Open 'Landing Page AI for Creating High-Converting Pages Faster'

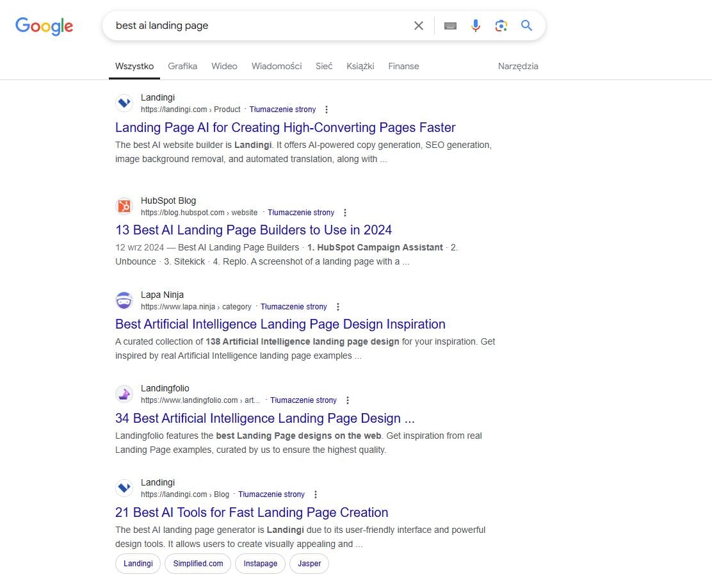tap(285, 127)
